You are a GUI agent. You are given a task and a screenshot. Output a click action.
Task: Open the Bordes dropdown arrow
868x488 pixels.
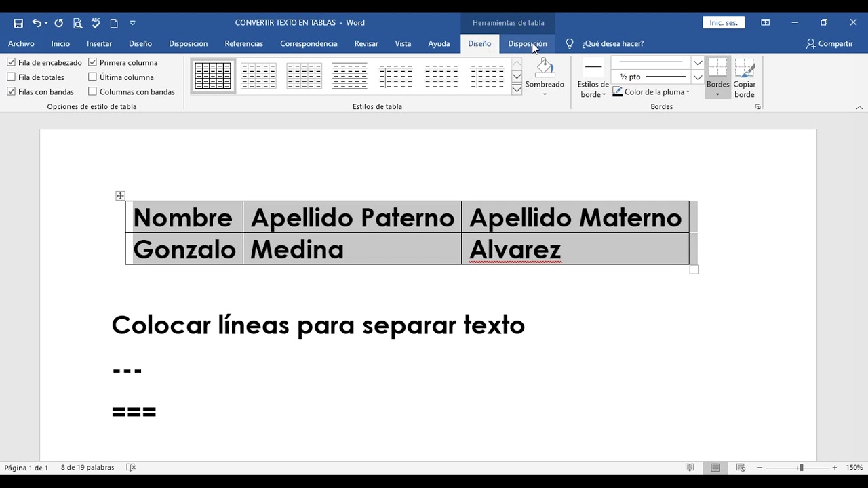tap(717, 94)
